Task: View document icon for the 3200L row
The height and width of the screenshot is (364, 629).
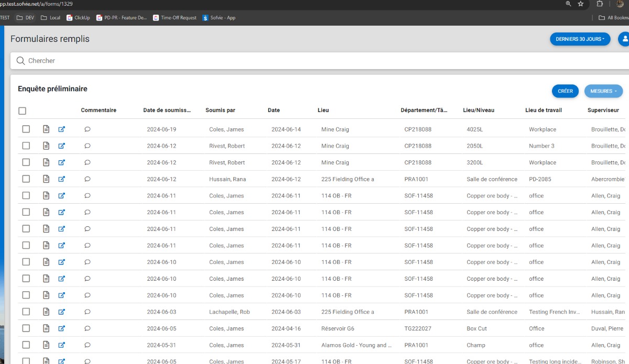Action: [46, 162]
